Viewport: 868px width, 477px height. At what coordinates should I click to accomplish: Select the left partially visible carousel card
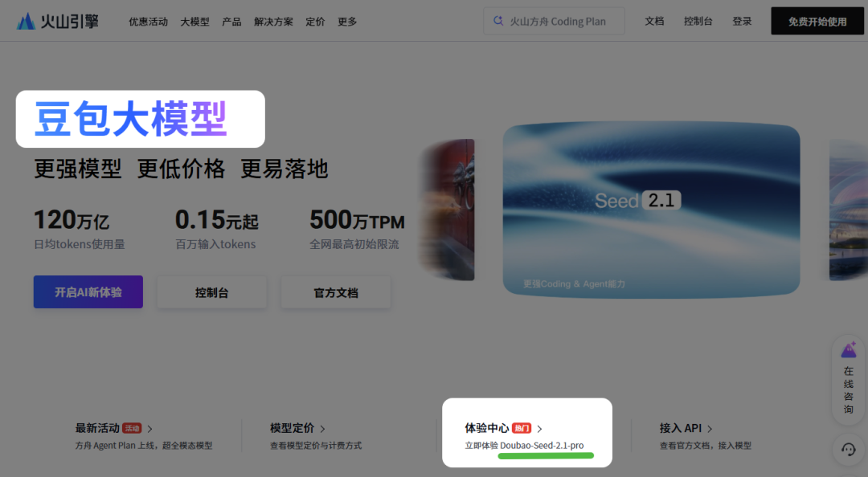[448, 210]
